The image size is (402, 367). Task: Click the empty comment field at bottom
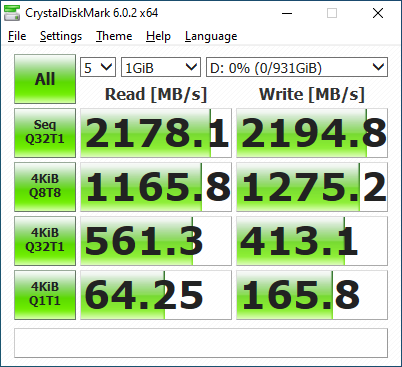(201, 343)
